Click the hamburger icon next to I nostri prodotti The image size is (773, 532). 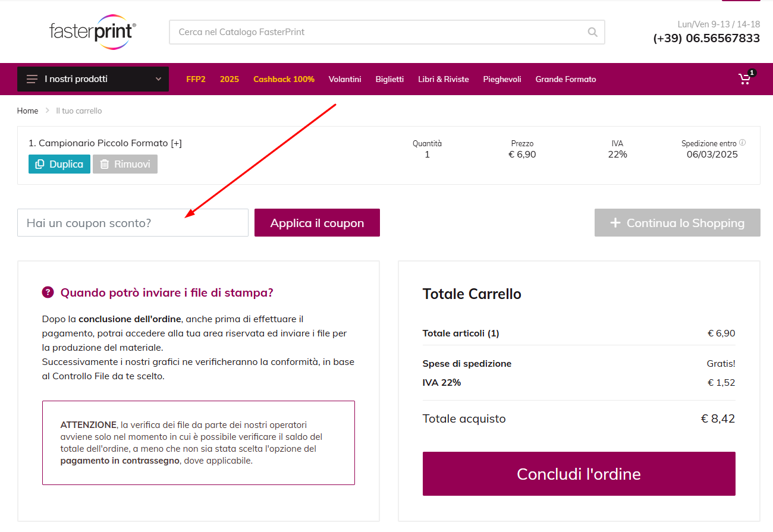pyautogui.click(x=32, y=78)
